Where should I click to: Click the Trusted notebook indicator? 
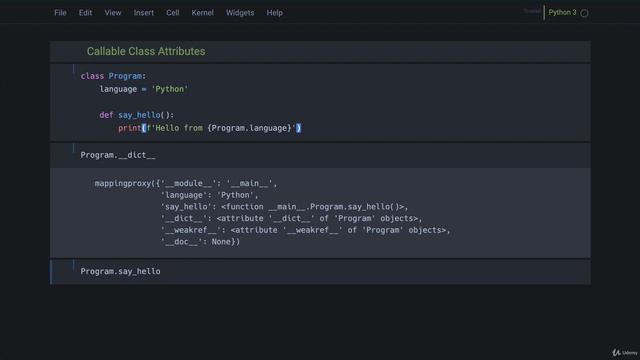click(532, 11)
